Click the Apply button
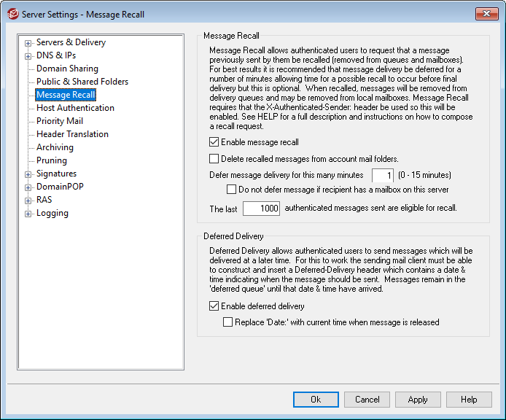 click(x=418, y=400)
